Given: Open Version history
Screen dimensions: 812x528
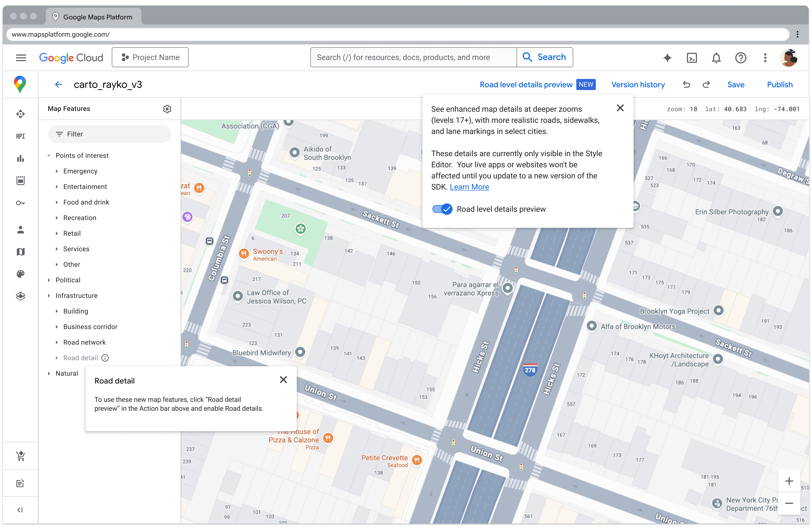Looking at the screenshot, I should [638, 85].
